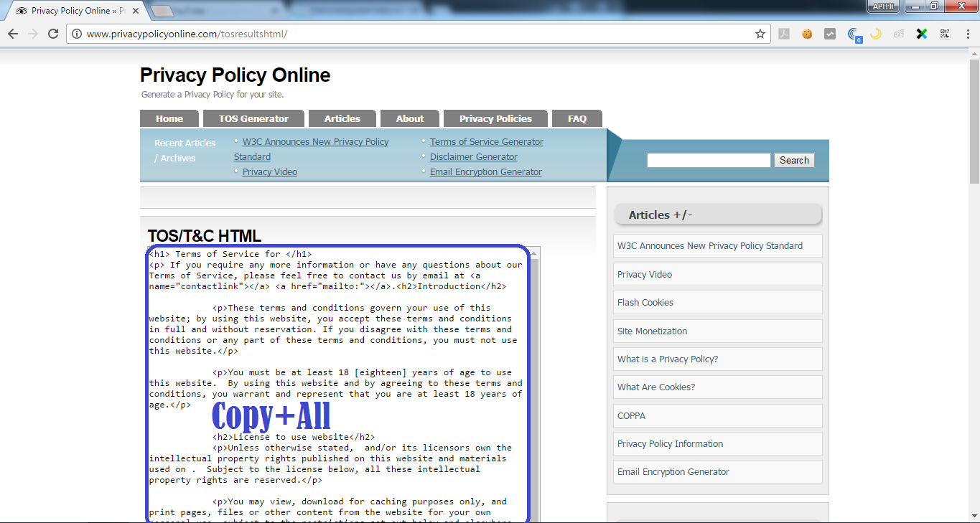Click the browser forward arrow

coord(33,34)
